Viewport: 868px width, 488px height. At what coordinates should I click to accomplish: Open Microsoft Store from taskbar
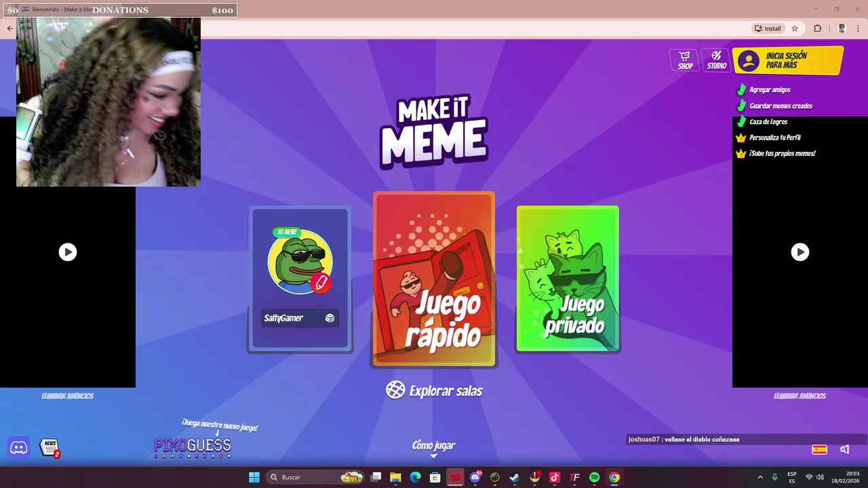point(435,477)
